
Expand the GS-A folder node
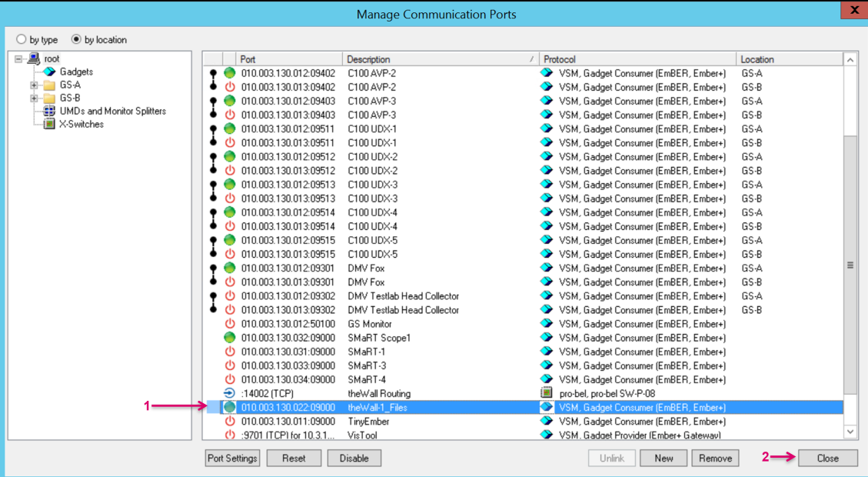pyautogui.click(x=34, y=85)
